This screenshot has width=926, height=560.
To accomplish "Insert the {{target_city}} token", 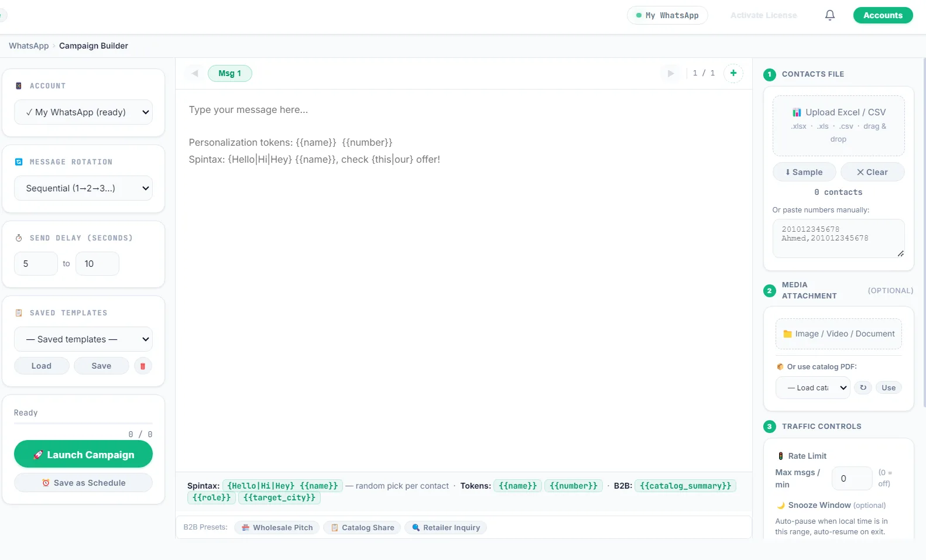I will pyautogui.click(x=279, y=497).
